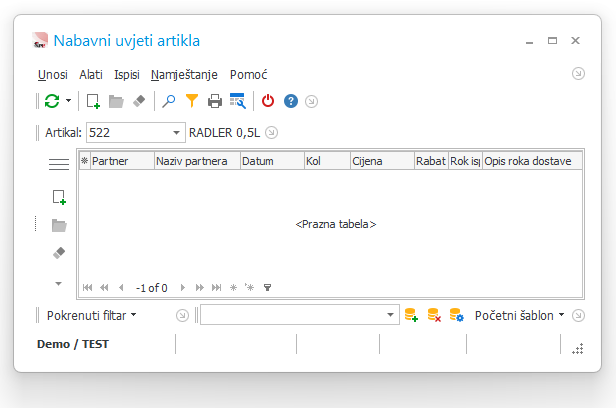Click the table search preview icon
This screenshot has height=408, width=616.
(238, 101)
